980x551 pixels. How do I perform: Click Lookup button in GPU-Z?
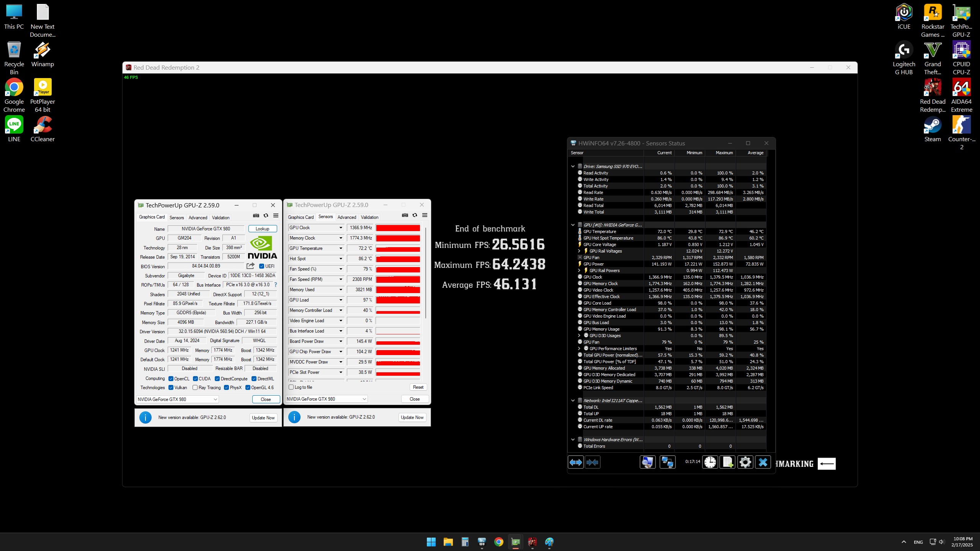point(263,229)
